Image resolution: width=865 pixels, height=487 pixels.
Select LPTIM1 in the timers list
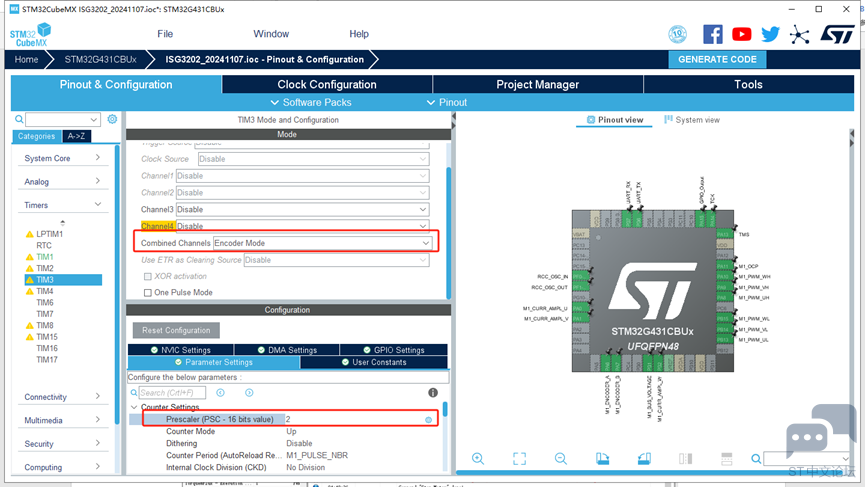pyautogui.click(x=49, y=234)
